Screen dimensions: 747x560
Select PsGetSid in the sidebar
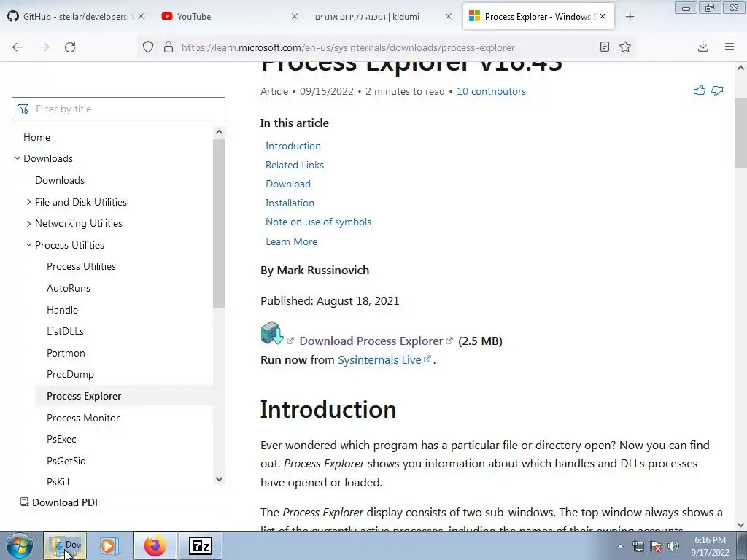pyautogui.click(x=66, y=461)
